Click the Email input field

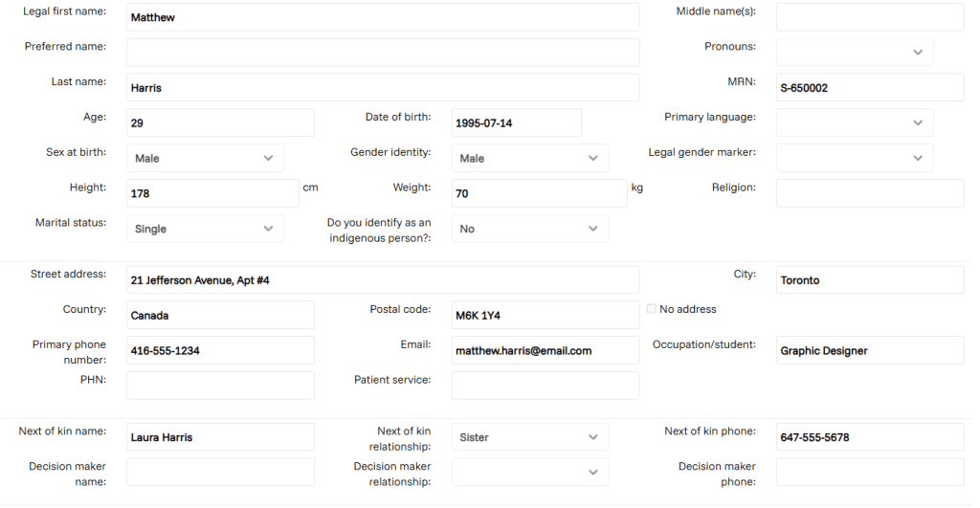pyautogui.click(x=545, y=351)
